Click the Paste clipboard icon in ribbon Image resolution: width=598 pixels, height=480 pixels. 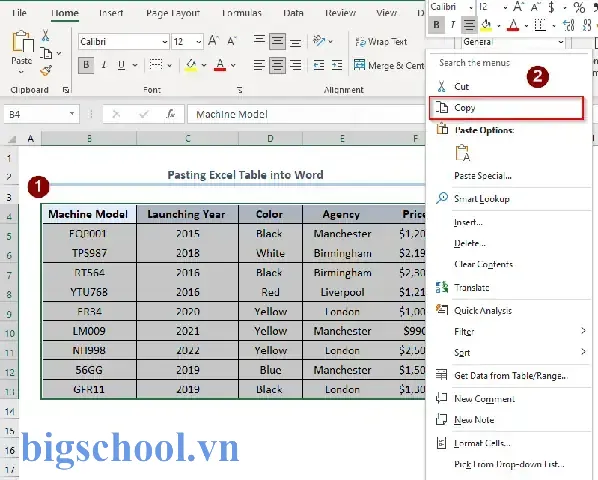pyautogui.click(x=22, y=41)
